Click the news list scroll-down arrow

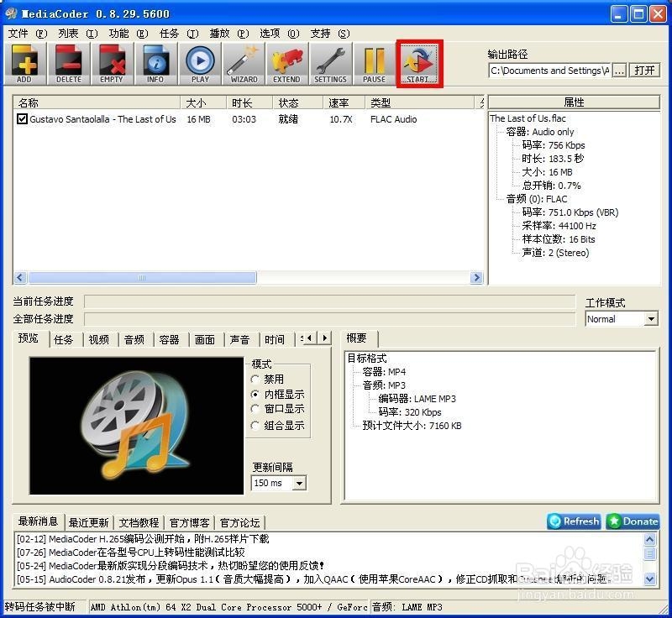649,579
